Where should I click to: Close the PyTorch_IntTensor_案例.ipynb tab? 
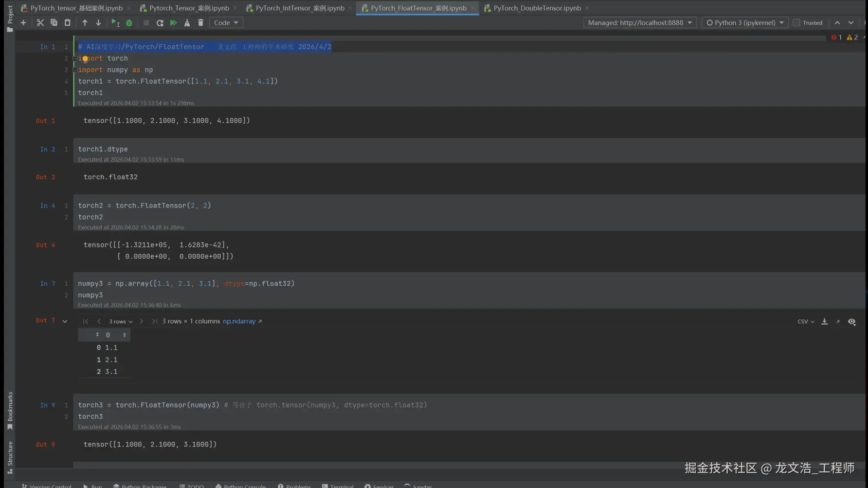click(350, 8)
